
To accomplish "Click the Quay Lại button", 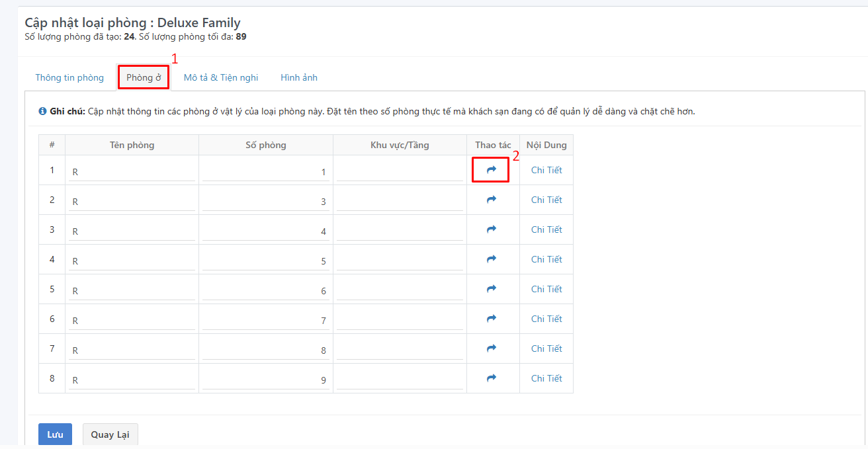I will [110, 434].
